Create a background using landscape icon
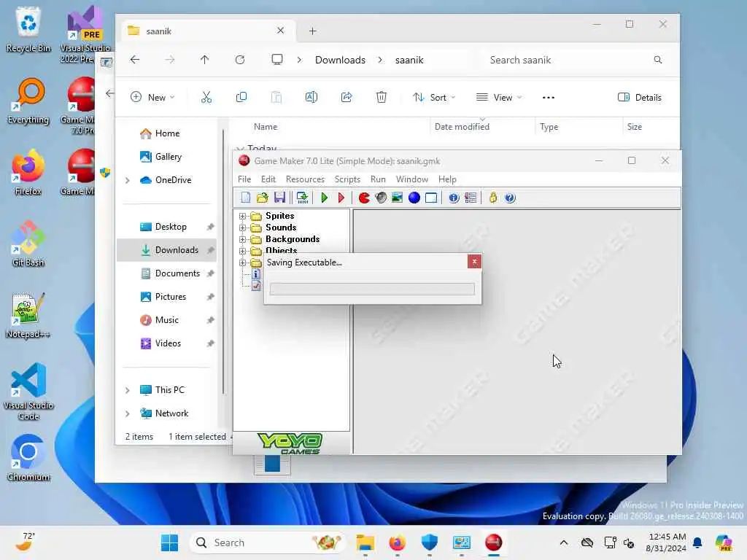 [x=398, y=198]
